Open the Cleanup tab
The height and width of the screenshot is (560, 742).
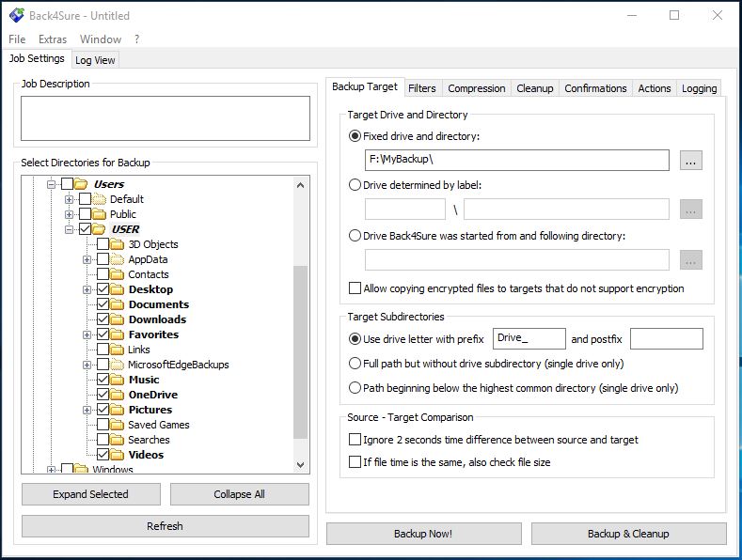(x=535, y=88)
